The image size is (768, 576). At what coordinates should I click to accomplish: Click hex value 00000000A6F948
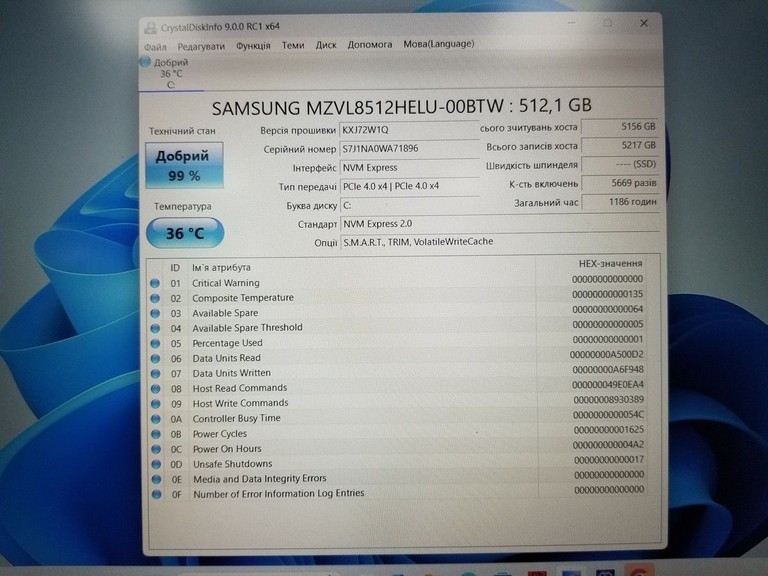coord(608,370)
